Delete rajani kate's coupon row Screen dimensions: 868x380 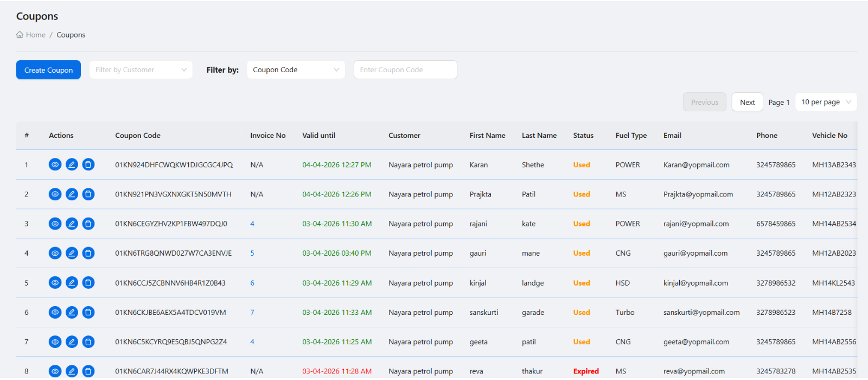click(x=88, y=224)
